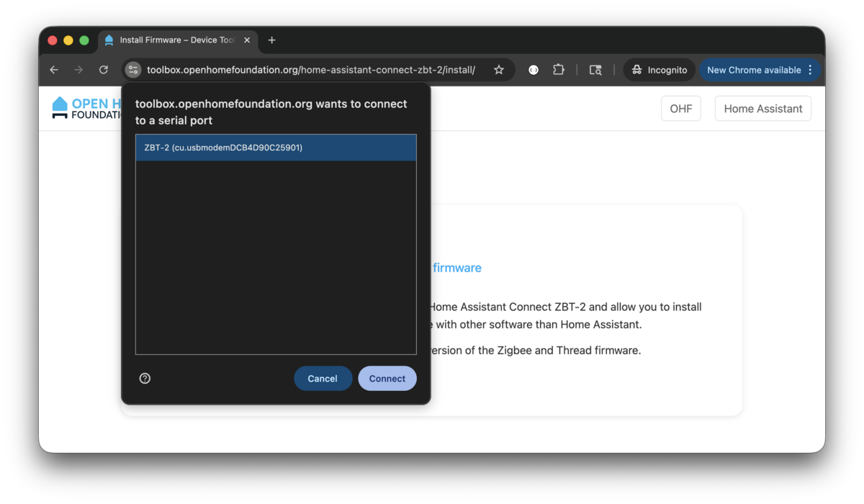Click the address bar URL
Image resolution: width=864 pixels, height=504 pixels.
click(311, 70)
